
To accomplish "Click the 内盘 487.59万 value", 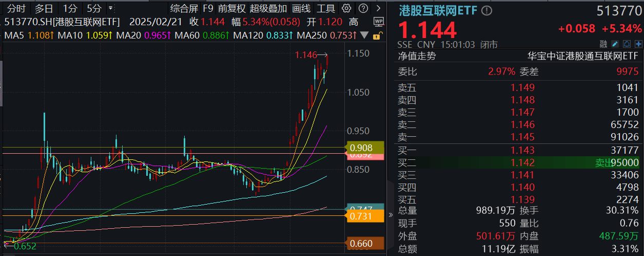I will [x=618, y=236].
